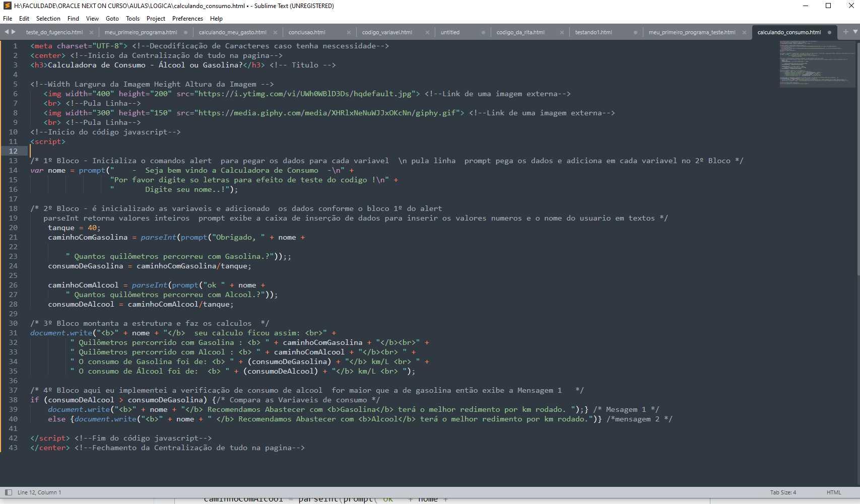The height and width of the screenshot is (504, 860).
Task: Close the codigo_variavel.html tab
Action: point(427,32)
